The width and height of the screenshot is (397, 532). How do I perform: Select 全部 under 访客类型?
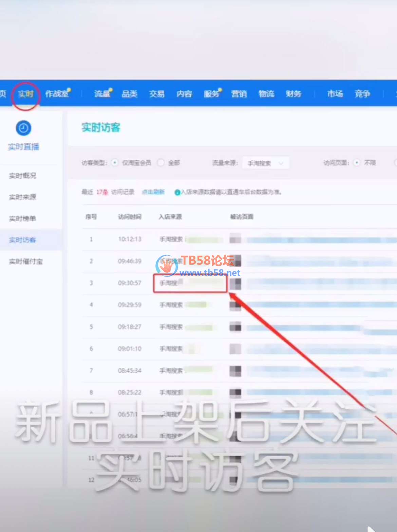coord(161,163)
